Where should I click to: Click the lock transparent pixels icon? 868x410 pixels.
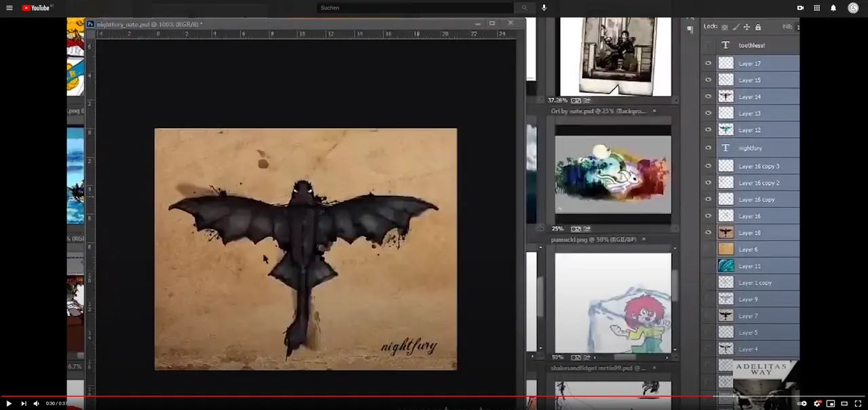(x=725, y=27)
